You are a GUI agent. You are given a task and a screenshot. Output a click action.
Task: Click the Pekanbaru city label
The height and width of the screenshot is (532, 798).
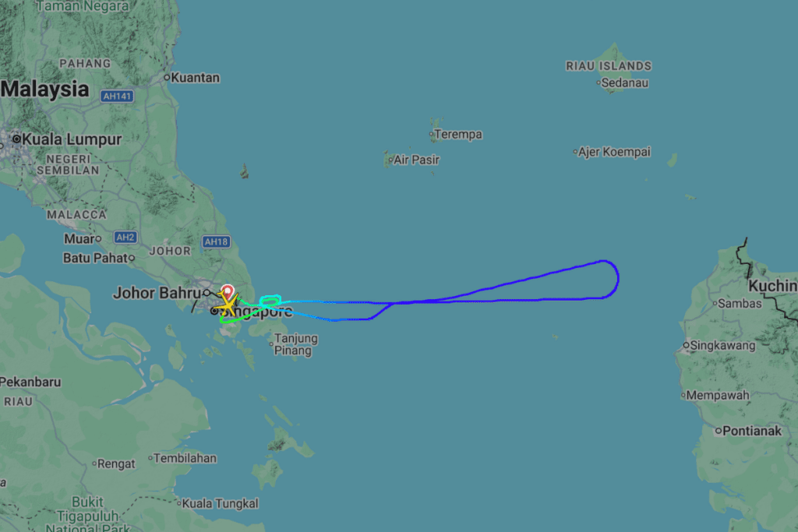30,382
